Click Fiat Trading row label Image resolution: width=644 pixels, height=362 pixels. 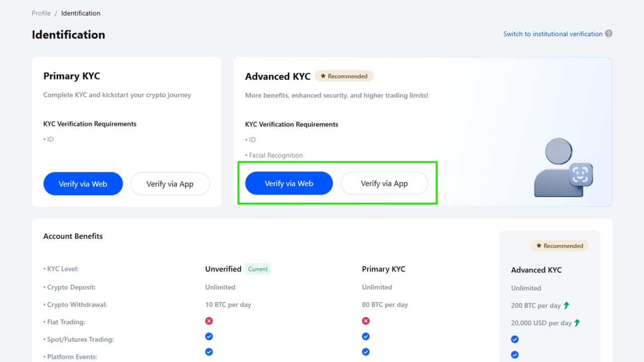pyautogui.click(x=64, y=322)
